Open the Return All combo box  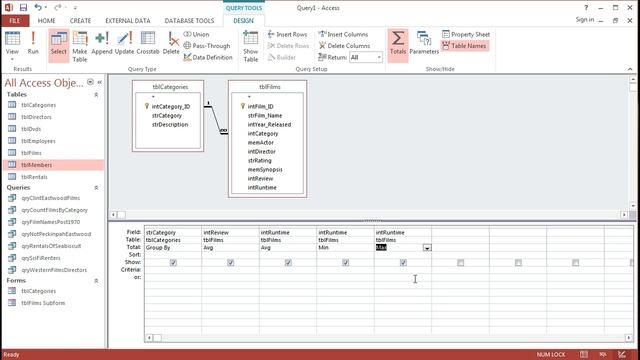[x=366, y=57]
